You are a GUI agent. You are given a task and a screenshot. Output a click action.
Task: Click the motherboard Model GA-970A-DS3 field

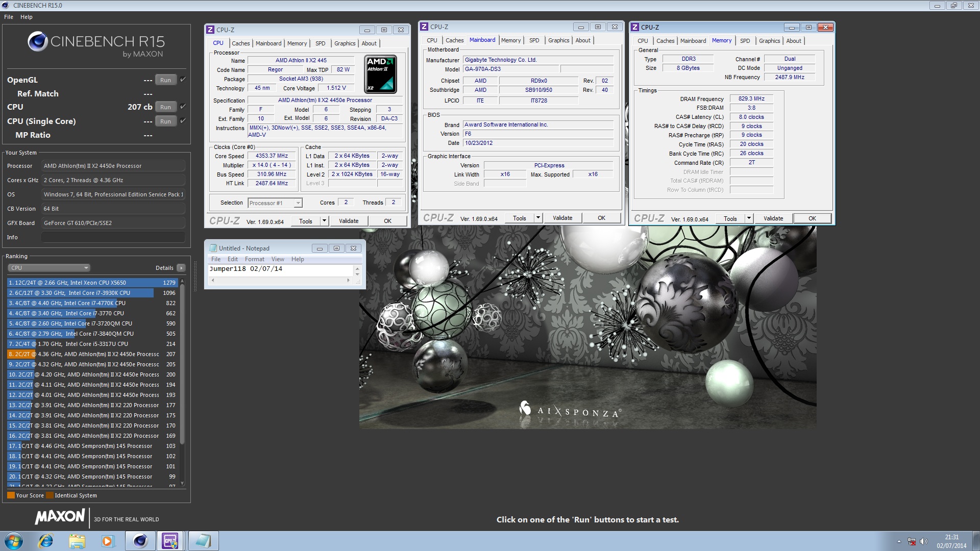coord(511,69)
